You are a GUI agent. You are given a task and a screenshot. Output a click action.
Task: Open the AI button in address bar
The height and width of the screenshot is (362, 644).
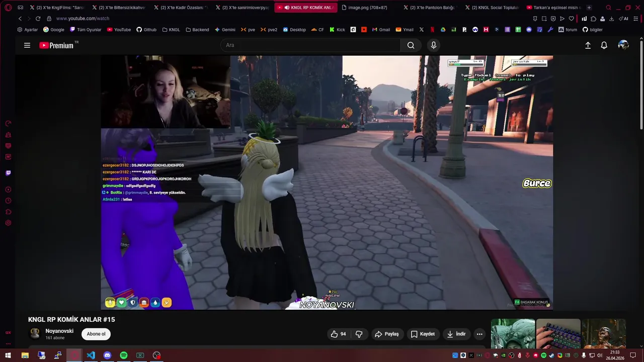(623, 19)
